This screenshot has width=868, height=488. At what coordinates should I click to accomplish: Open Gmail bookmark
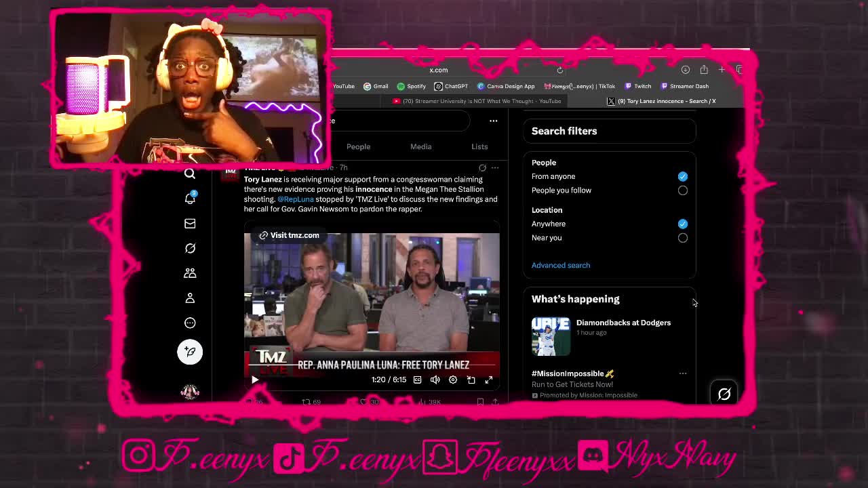pos(376,86)
